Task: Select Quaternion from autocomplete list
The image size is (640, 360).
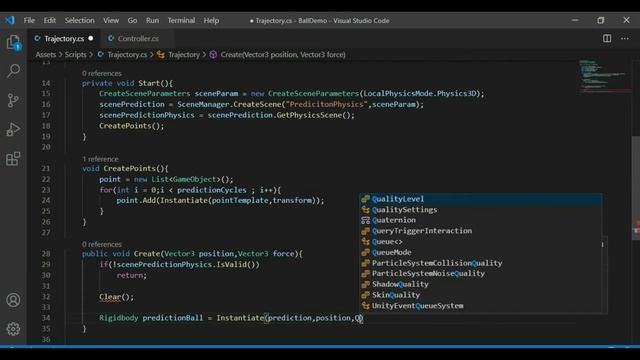Action: [481, 220]
